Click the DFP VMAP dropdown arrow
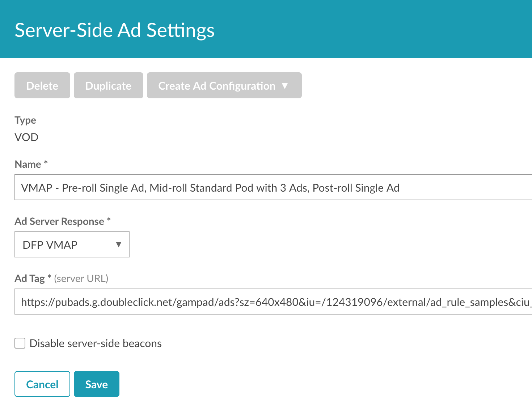Viewport: 532px width, 410px height. coord(118,245)
